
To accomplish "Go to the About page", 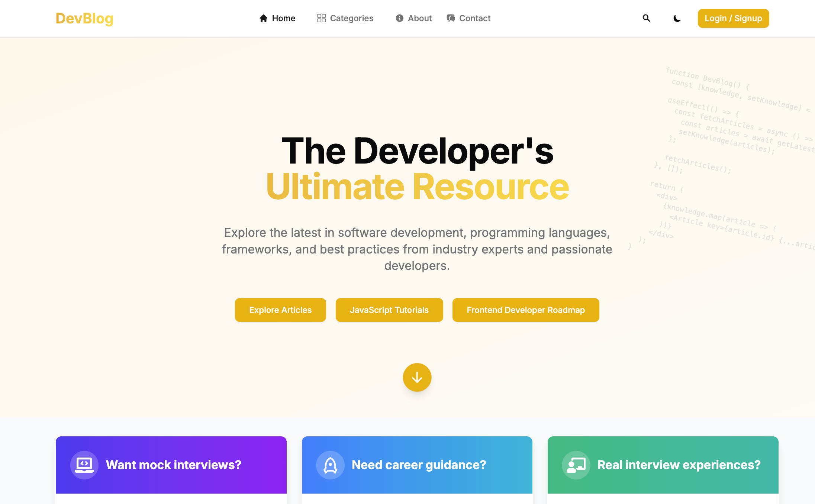I will point(414,18).
